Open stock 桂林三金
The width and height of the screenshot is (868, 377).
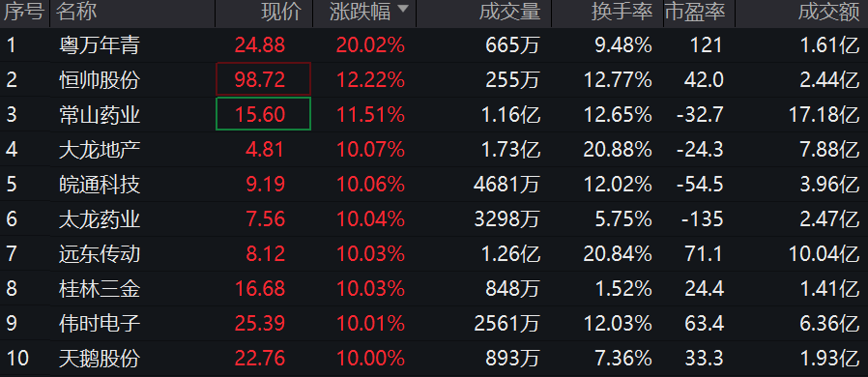[x=100, y=288]
